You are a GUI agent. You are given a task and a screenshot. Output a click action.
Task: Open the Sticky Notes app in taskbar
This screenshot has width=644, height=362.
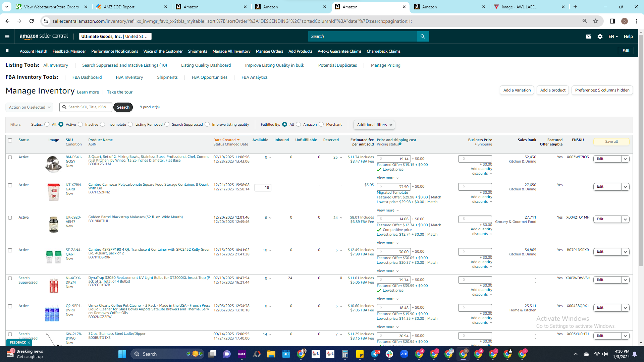pos(360,354)
